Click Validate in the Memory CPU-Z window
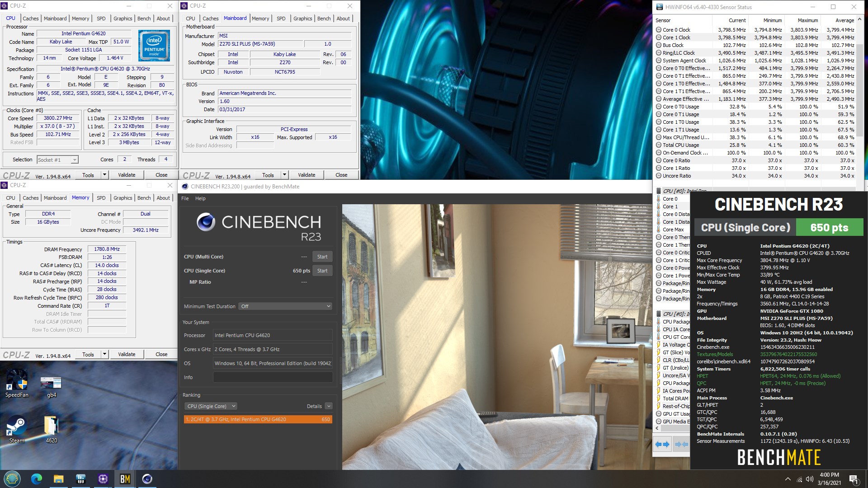868x488 pixels. click(127, 354)
